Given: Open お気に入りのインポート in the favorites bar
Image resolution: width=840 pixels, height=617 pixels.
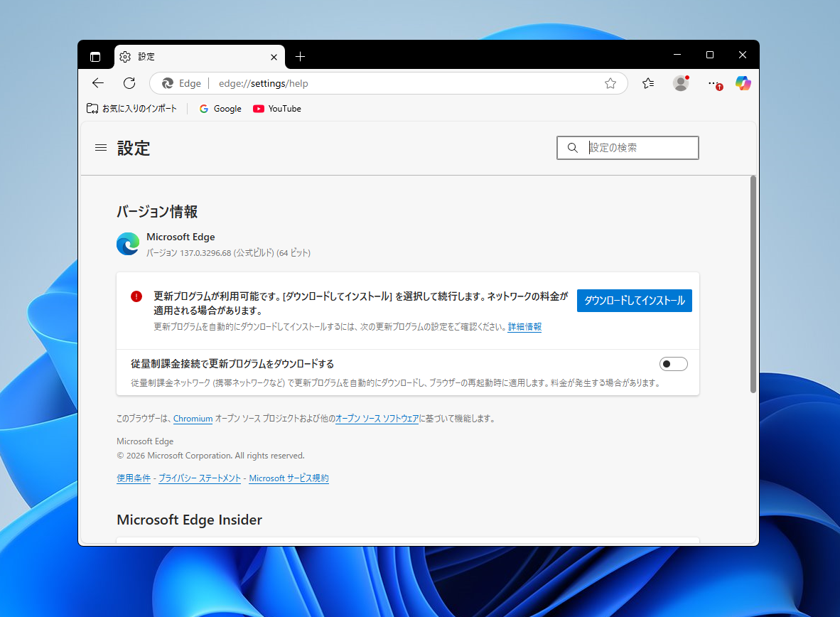Looking at the screenshot, I should pyautogui.click(x=131, y=108).
